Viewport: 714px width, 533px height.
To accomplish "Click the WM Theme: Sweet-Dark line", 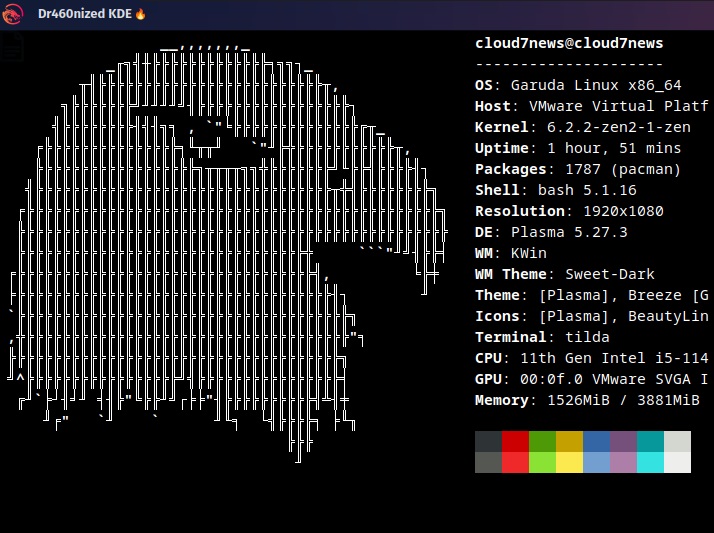I will click(x=565, y=274).
